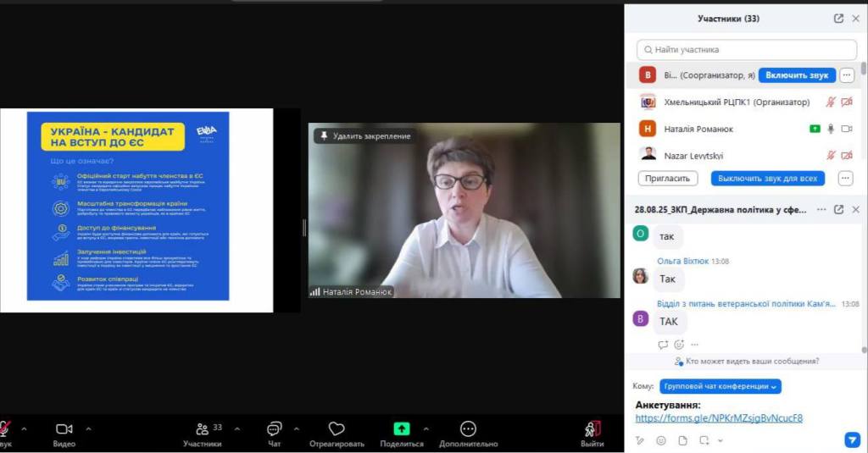
Task: Attach a file in chat composer
Action: click(682, 440)
